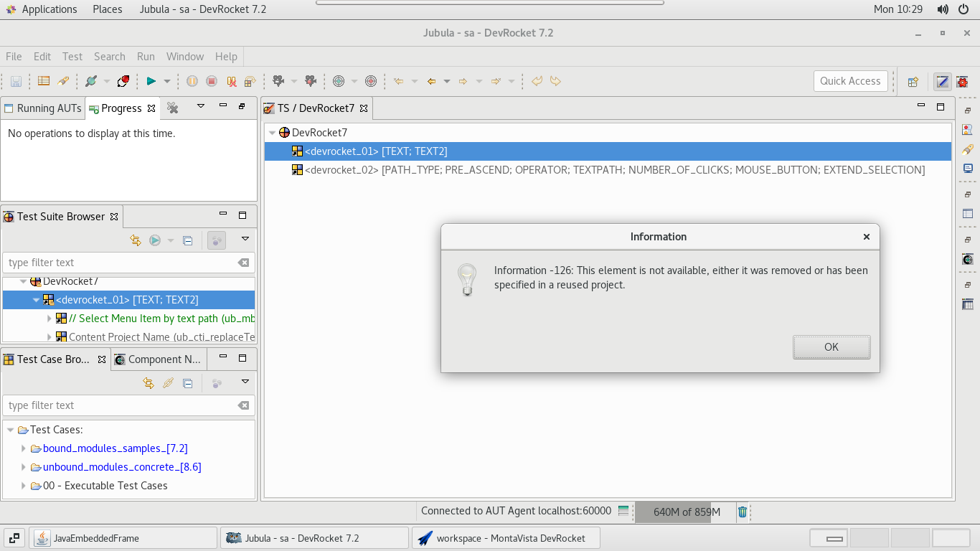Image resolution: width=980 pixels, height=551 pixels.
Task: Open the File menu
Action: pos(14,57)
